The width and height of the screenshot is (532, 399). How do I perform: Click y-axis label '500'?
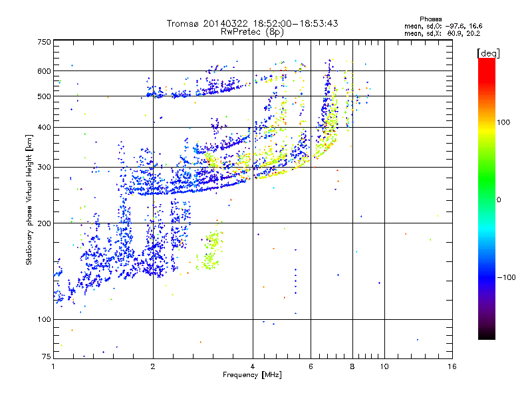[45, 96]
